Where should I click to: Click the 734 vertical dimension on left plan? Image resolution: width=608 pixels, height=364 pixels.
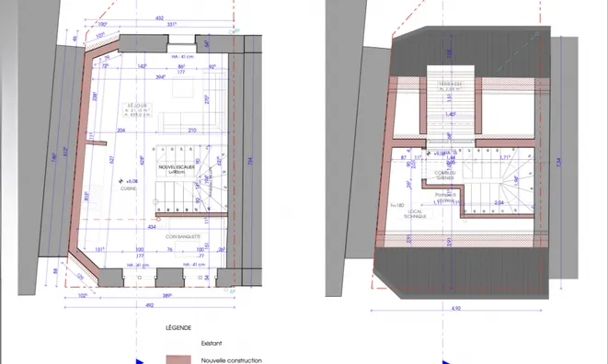pos(250,161)
